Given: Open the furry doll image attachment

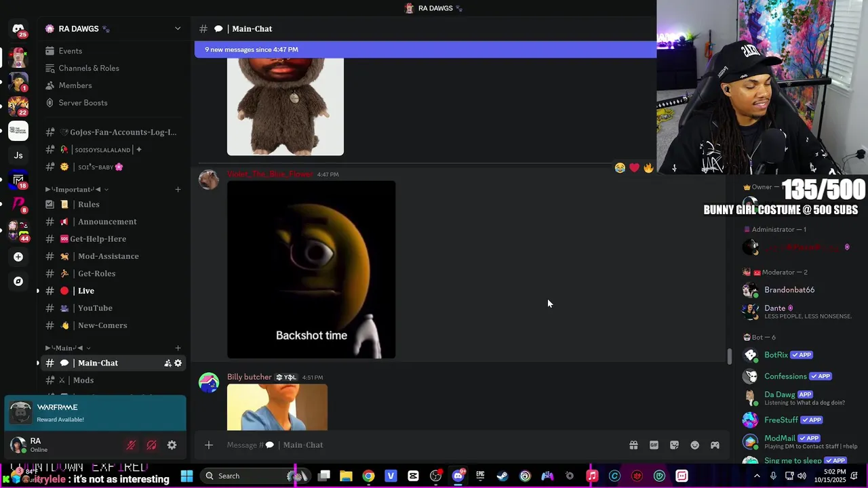Looking at the screenshot, I should [285, 107].
